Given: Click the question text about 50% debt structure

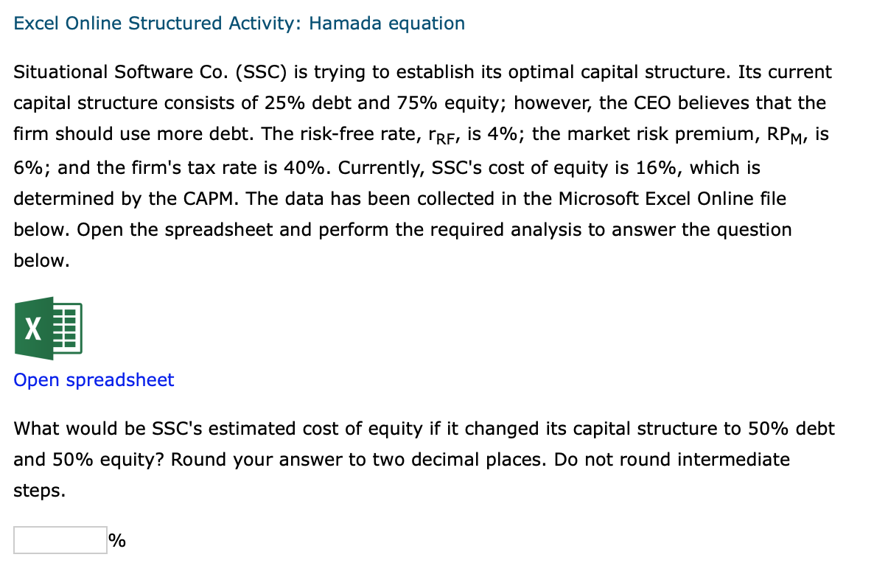Looking at the screenshot, I should (x=424, y=428).
